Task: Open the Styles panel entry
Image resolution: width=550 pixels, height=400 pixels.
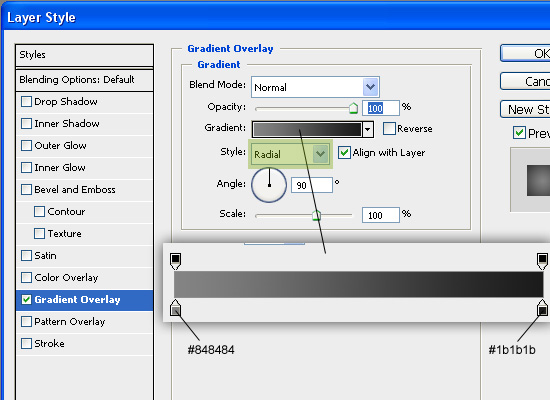Action: [84, 55]
